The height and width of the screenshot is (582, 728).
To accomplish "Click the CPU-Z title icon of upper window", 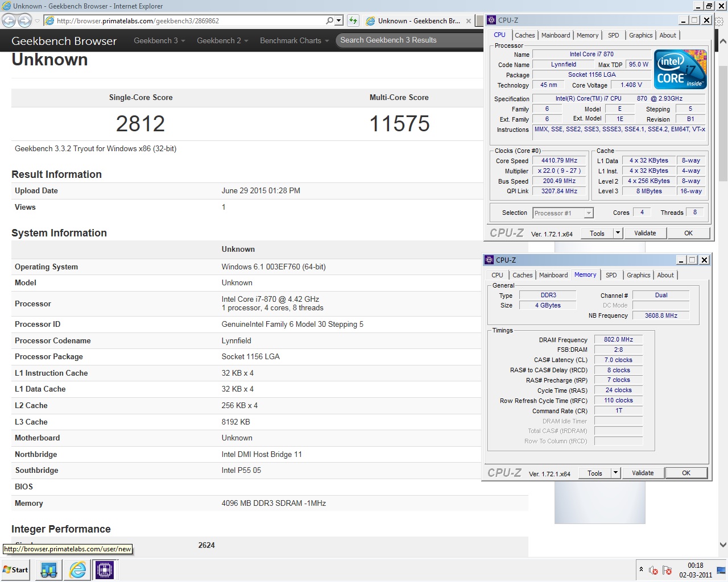I will 491,20.
